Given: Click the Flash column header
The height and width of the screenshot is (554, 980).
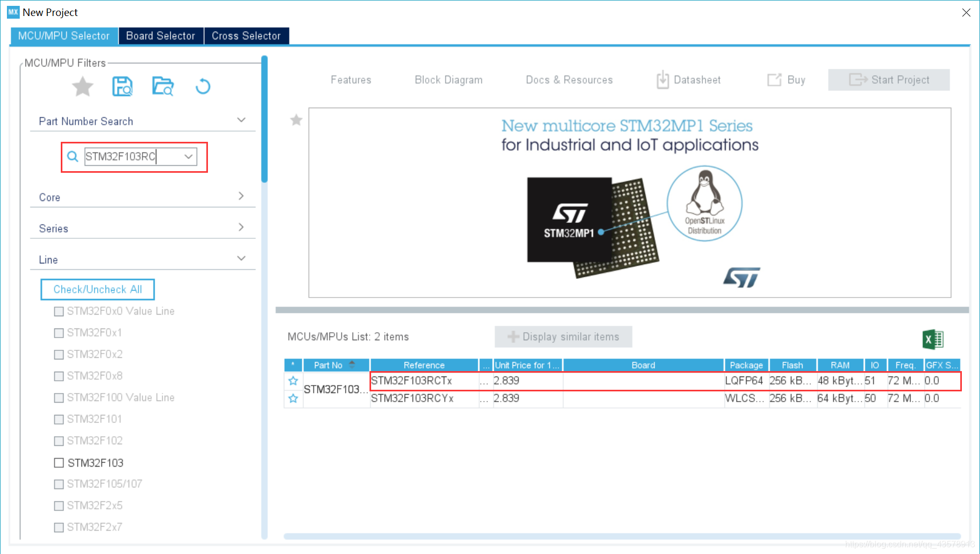Looking at the screenshot, I should click(793, 365).
